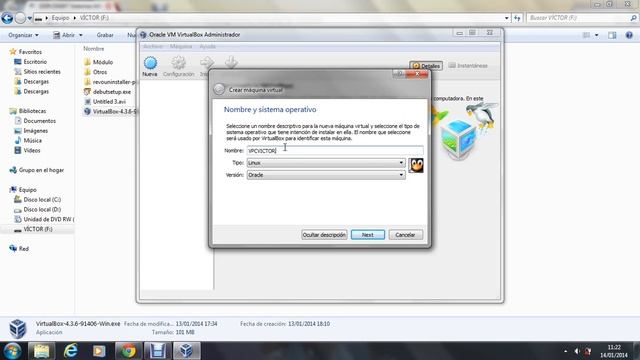
Task: Click Abrir in Explorer toolbar
Action: tap(64, 35)
